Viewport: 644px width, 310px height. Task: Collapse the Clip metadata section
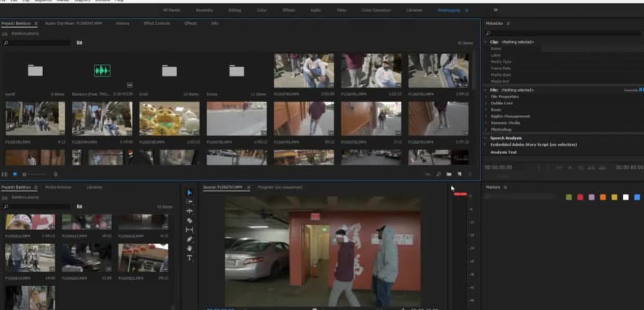[x=486, y=42]
